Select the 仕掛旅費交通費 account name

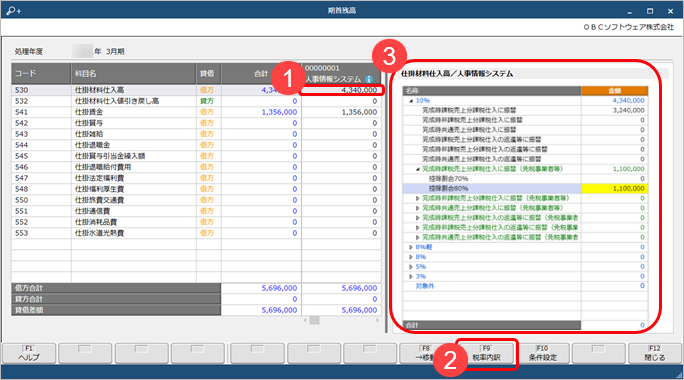(99, 200)
